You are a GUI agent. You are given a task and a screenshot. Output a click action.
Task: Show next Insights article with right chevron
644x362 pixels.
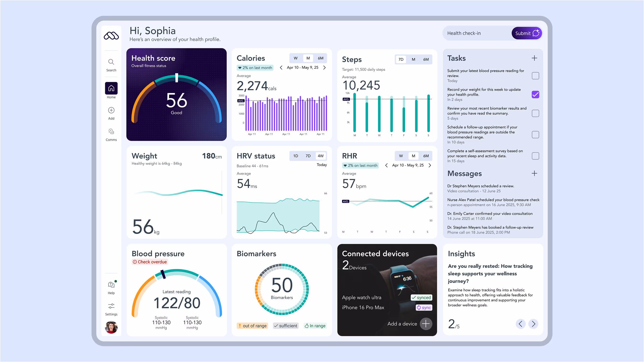click(533, 324)
